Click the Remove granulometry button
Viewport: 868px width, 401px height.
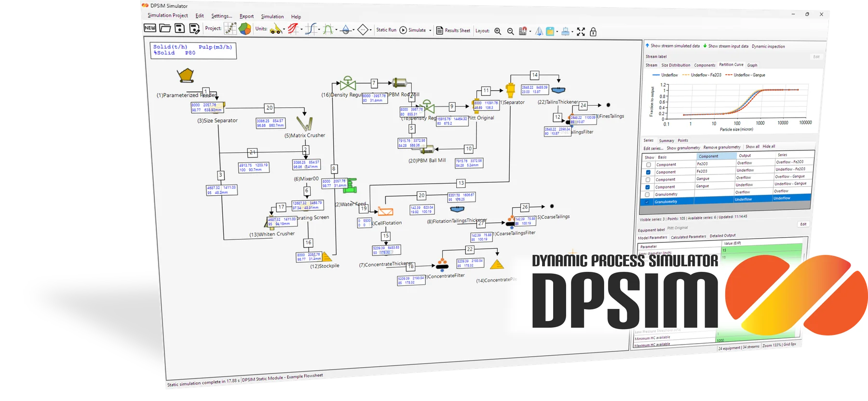pyautogui.click(x=721, y=147)
